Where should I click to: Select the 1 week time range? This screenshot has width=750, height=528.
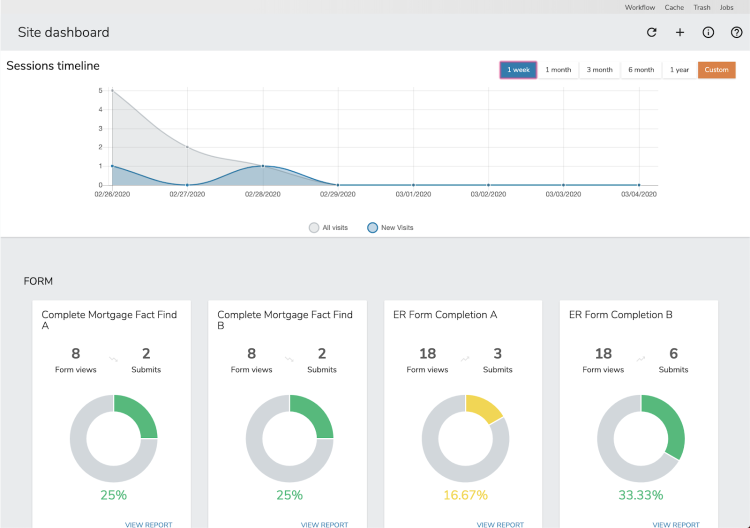pyautogui.click(x=518, y=70)
